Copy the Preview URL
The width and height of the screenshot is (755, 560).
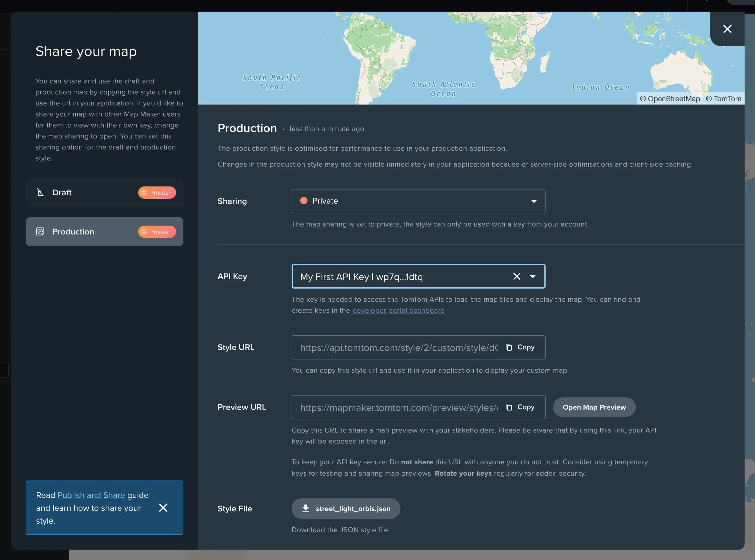(520, 407)
